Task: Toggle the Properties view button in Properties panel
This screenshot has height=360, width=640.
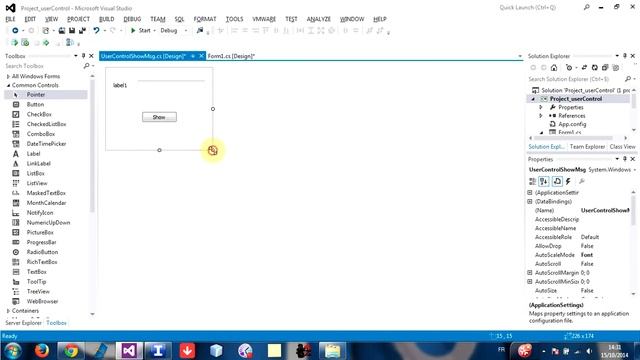Action: (x=557, y=182)
